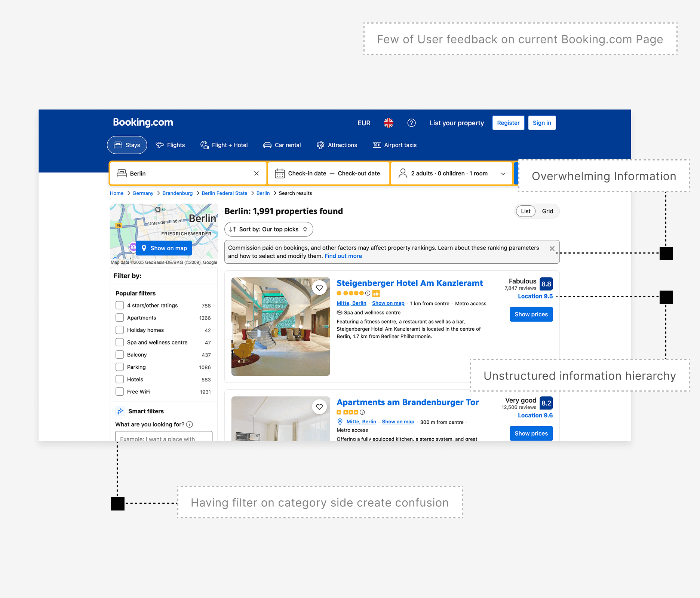Click Berlin Federal State breadcrumb link
Image resolution: width=700 pixels, height=598 pixels.
point(224,193)
